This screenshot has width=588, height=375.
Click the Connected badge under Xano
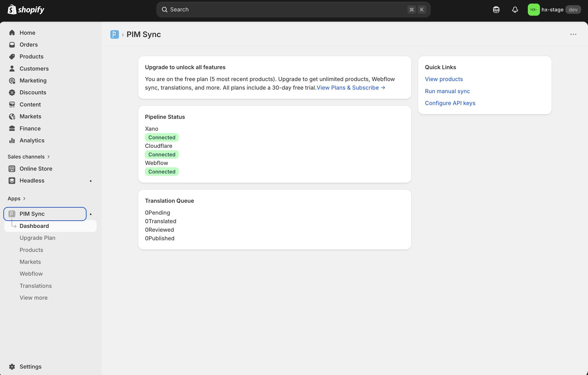coord(162,137)
